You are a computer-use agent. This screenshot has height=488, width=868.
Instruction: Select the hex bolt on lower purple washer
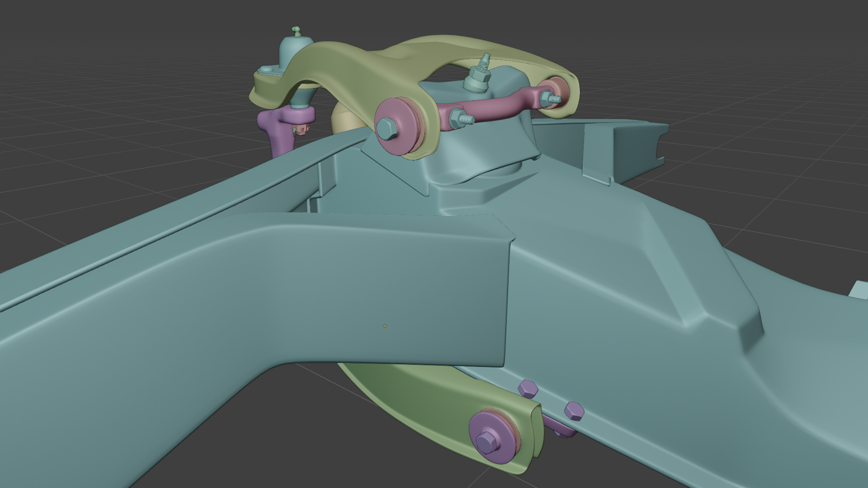point(486,441)
